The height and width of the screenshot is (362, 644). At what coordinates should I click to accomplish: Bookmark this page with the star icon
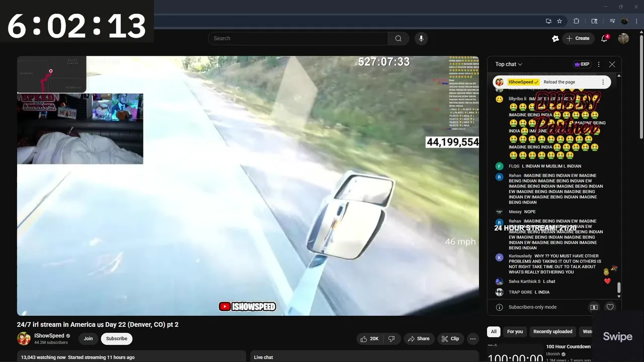pos(559,21)
